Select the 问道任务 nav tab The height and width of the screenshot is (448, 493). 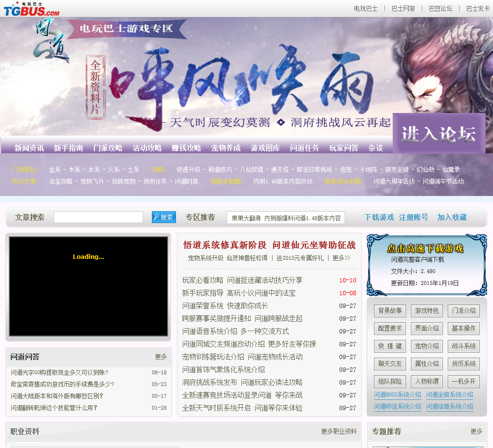(304, 148)
